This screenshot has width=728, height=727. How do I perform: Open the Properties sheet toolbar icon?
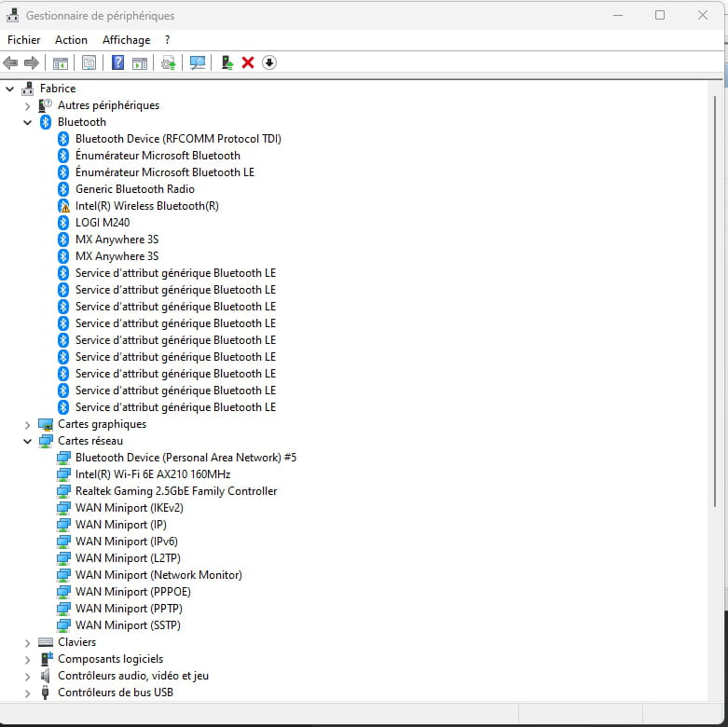pos(89,62)
